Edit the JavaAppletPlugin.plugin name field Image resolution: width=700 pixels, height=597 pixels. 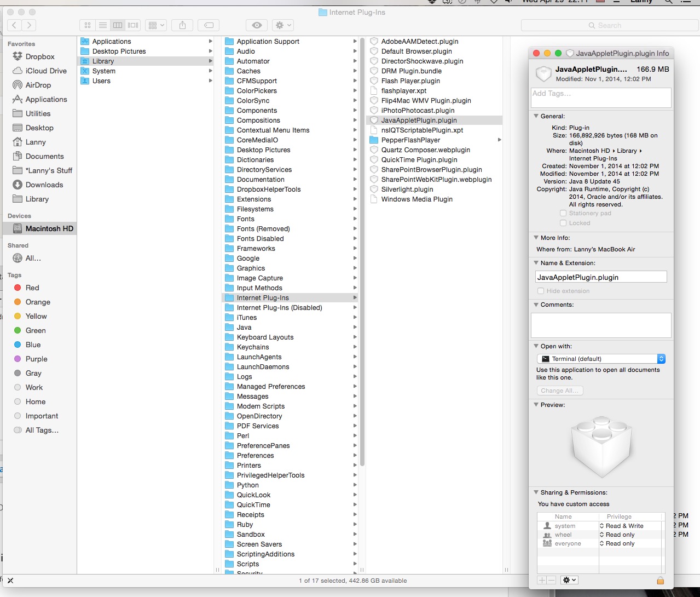coord(601,277)
